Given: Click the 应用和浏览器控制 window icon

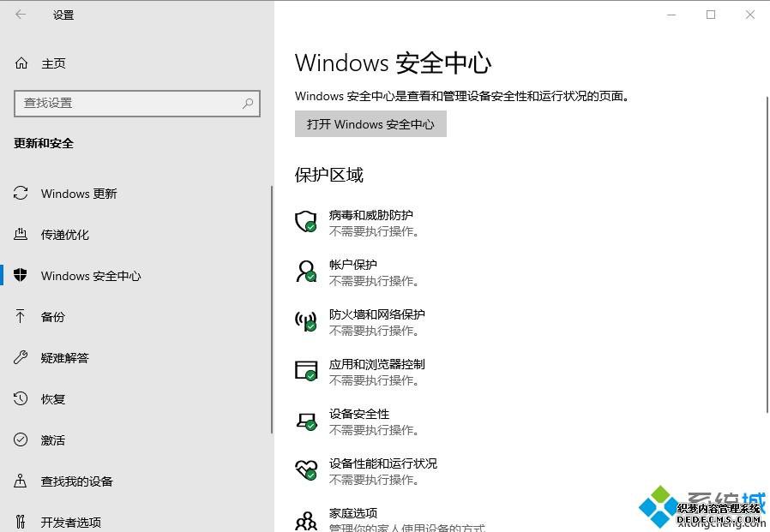Looking at the screenshot, I should tap(306, 371).
